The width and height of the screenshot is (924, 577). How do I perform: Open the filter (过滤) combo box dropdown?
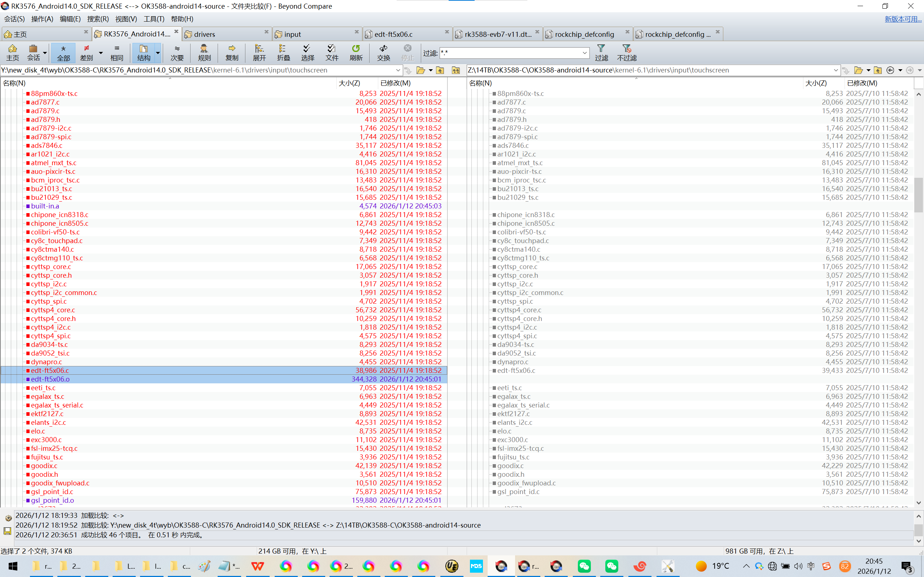[585, 53]
